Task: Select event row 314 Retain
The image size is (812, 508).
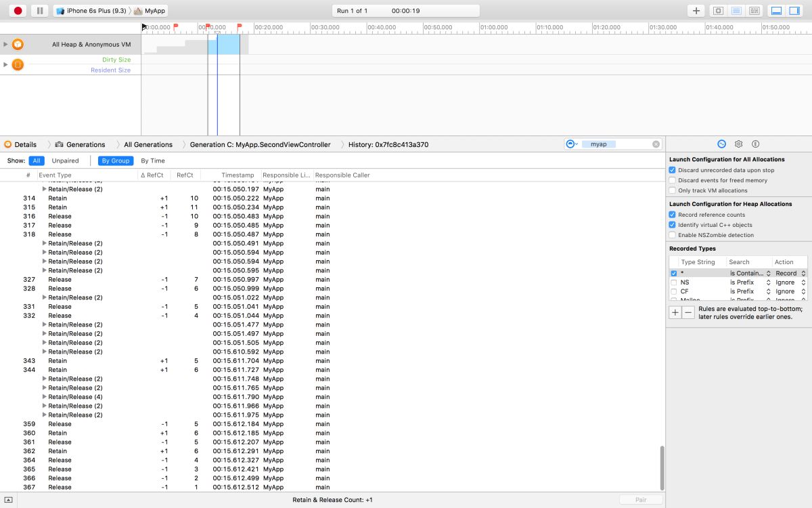Action: click(332, 198)
